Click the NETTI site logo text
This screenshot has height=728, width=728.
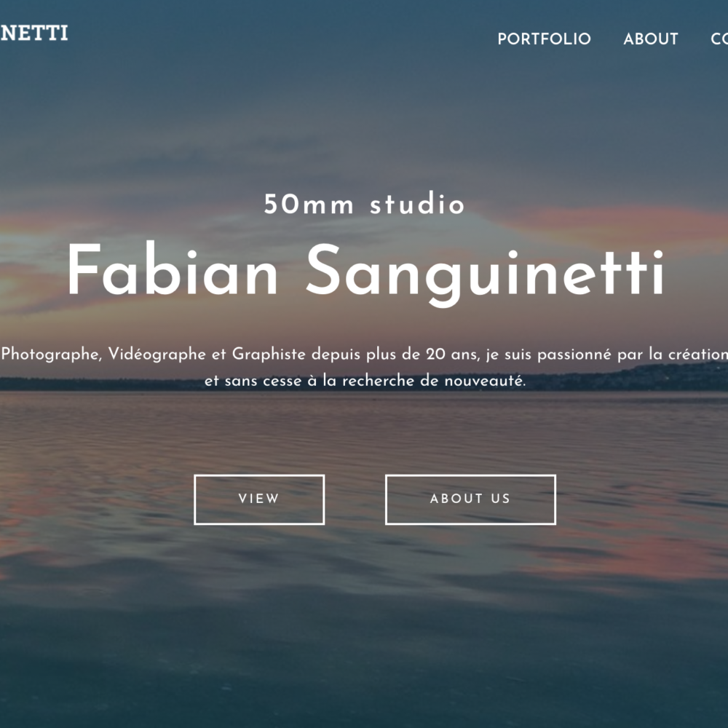click(34, 33)
